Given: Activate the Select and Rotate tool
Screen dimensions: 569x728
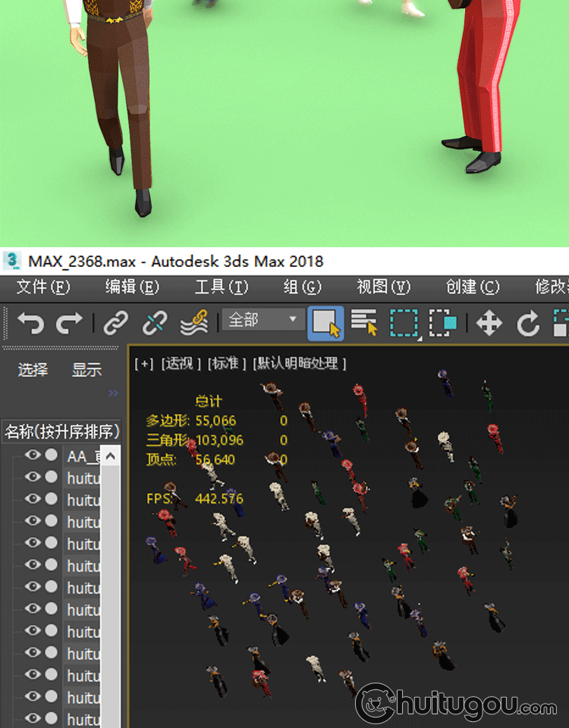Looking at the screenshot, I should [528, 324].
